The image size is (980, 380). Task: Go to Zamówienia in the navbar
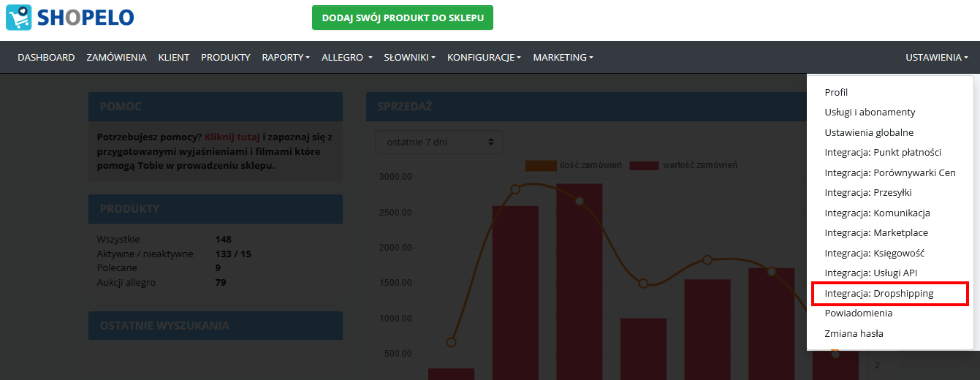tap(116, 57)
